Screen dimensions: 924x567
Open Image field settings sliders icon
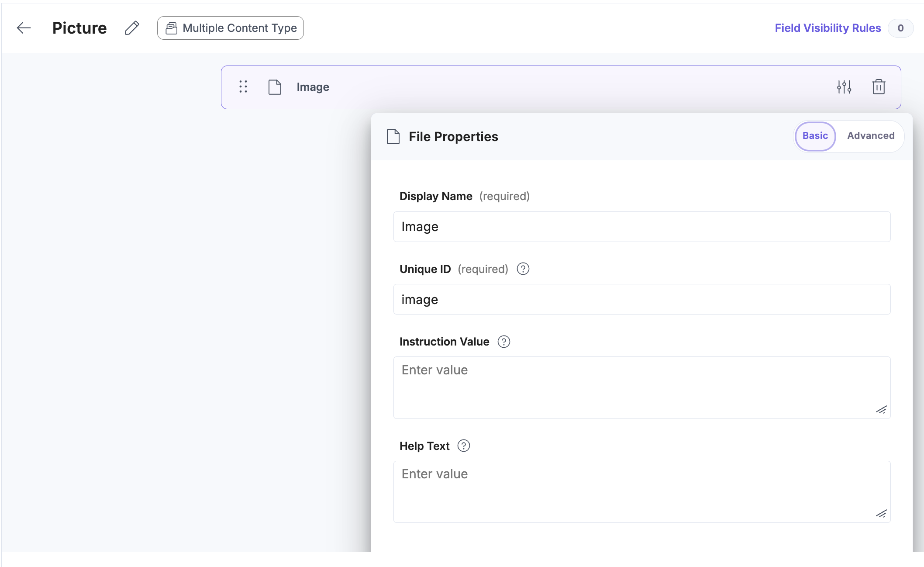point(844,87)
